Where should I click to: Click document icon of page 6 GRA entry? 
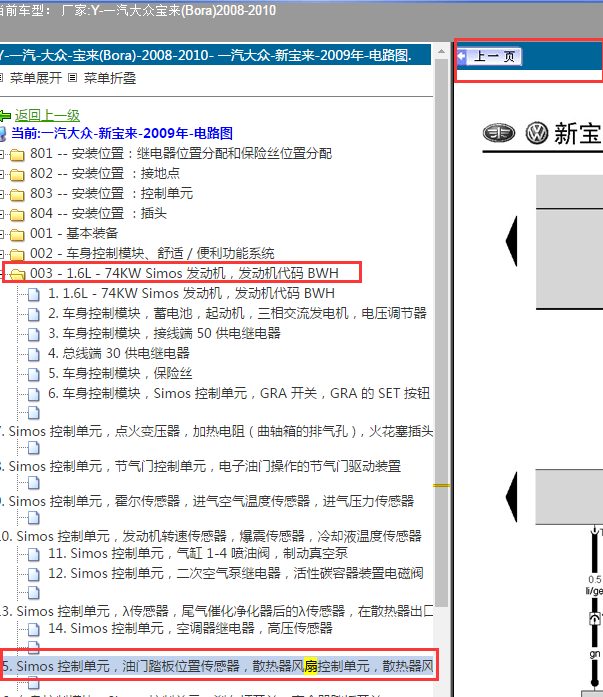pos(34,394)
